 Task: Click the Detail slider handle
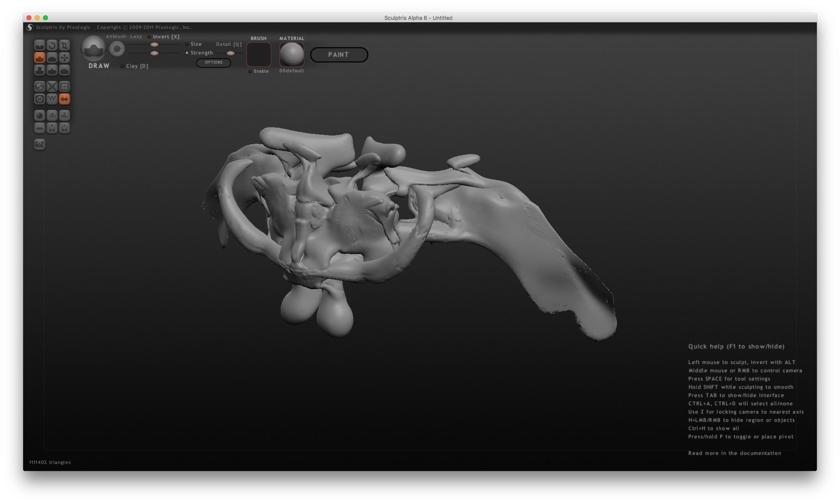click(x=231, y=53)
